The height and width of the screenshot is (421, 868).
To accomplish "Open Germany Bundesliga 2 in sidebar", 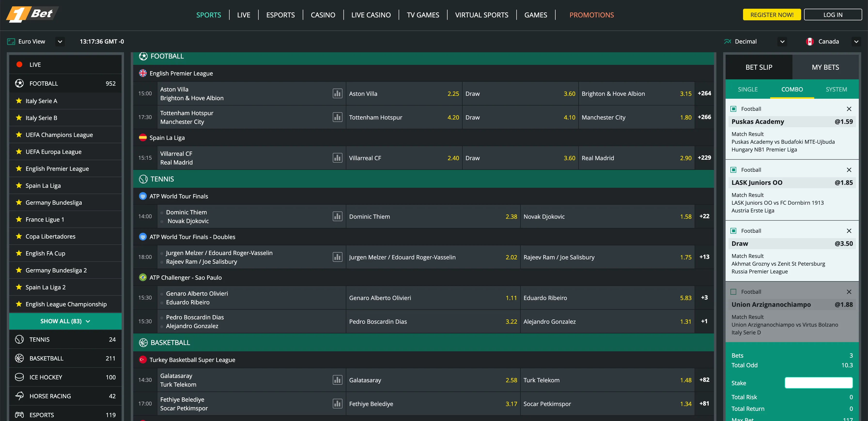I will tap(65, 270).
